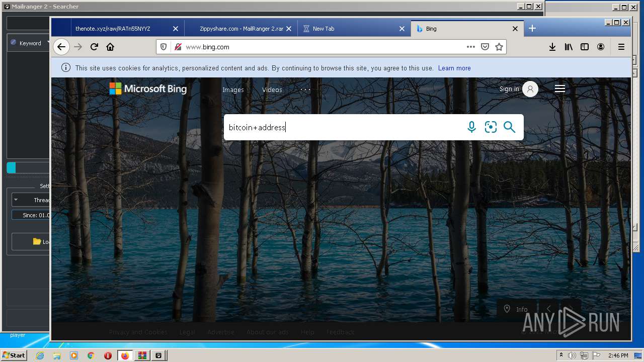This screenshot has height=362, width=644.
Task: Close the Bing tab
Action: point(515,29)
